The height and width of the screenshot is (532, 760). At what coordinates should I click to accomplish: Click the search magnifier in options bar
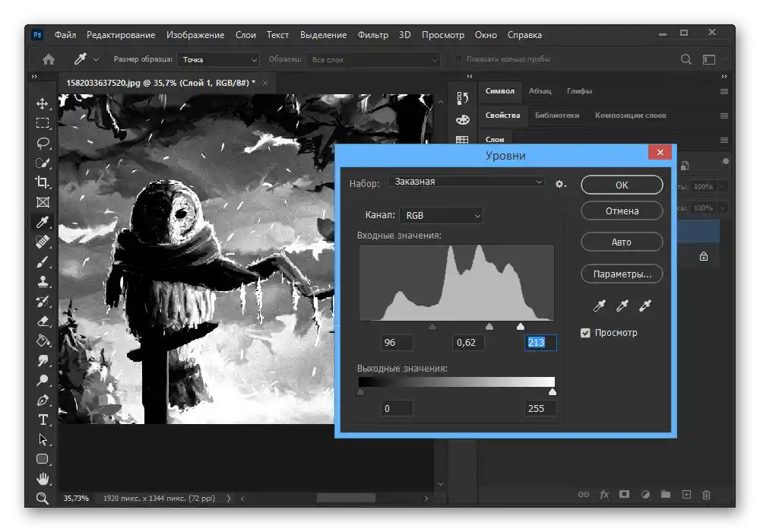coord(686,59)
